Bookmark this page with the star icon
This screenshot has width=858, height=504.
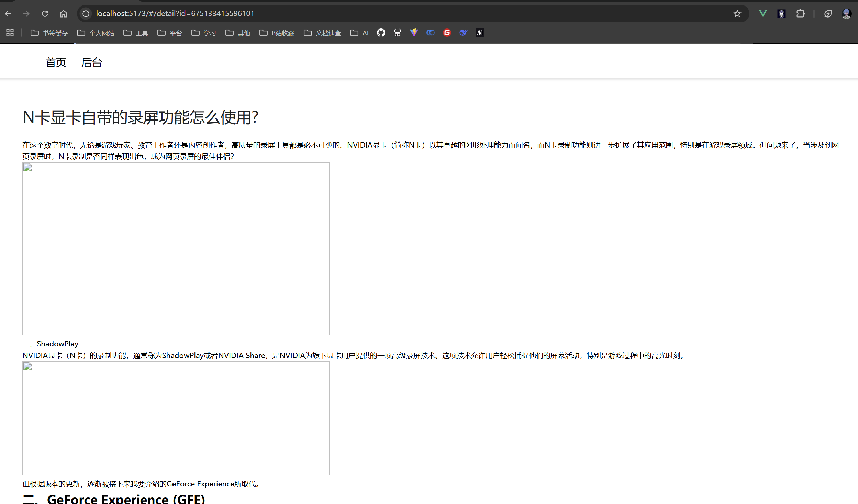click(737, 14)
